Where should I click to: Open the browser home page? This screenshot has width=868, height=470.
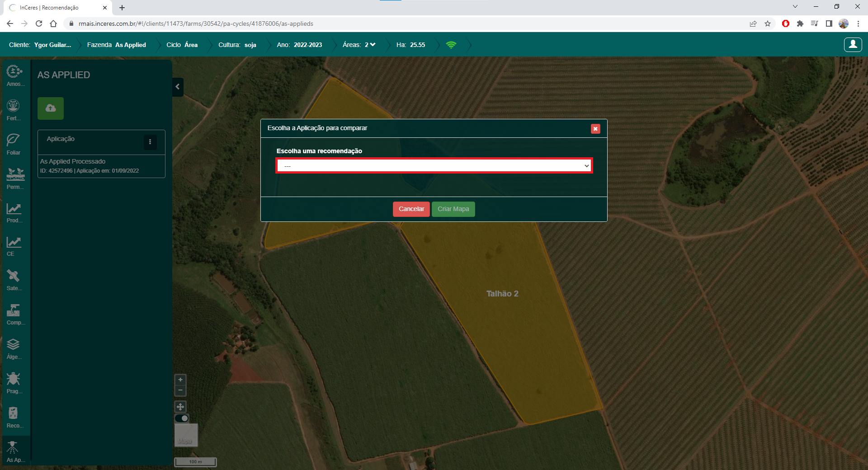click(53, 23)
